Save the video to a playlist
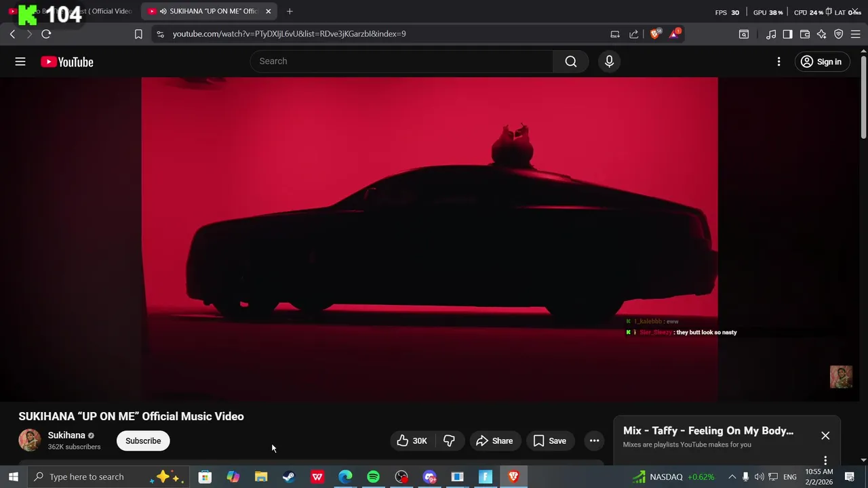 pos(550,441)
